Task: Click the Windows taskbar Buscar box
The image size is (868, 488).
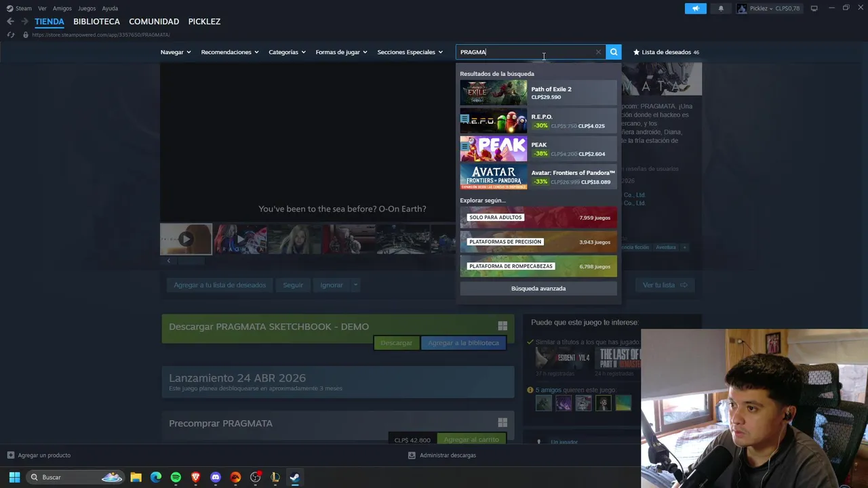Action: [x=75, y=477]
